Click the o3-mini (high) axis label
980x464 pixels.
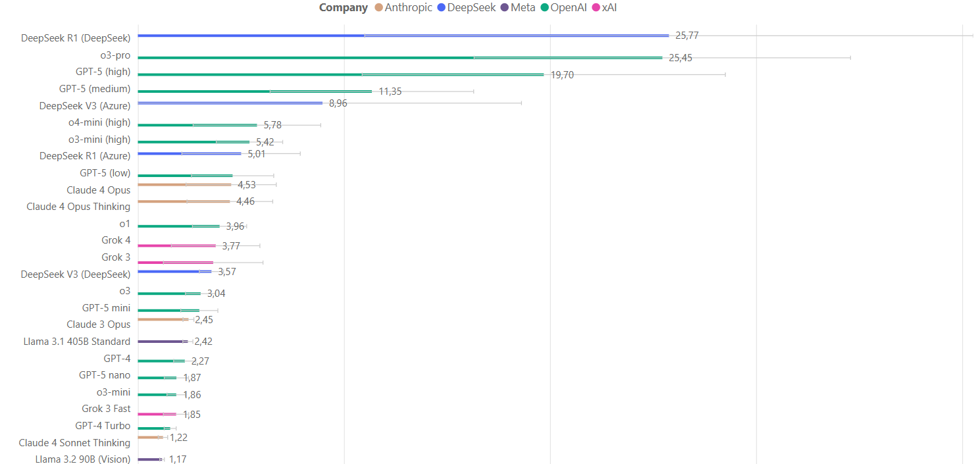click(99, 140)
